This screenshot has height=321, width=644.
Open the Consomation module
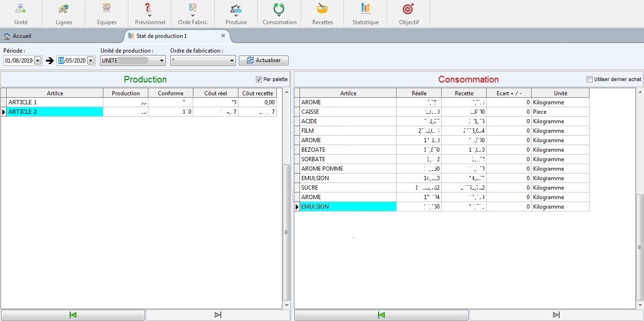click(279, 13)
